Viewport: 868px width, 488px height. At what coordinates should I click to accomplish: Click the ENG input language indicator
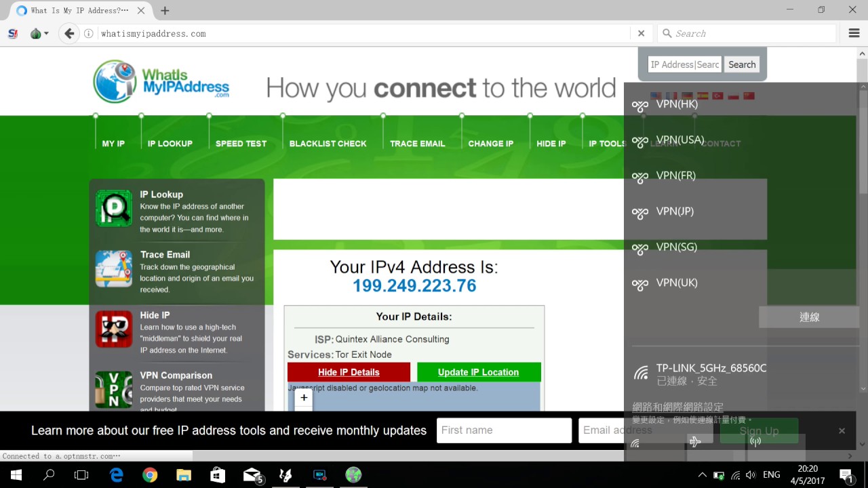(771, 475)
